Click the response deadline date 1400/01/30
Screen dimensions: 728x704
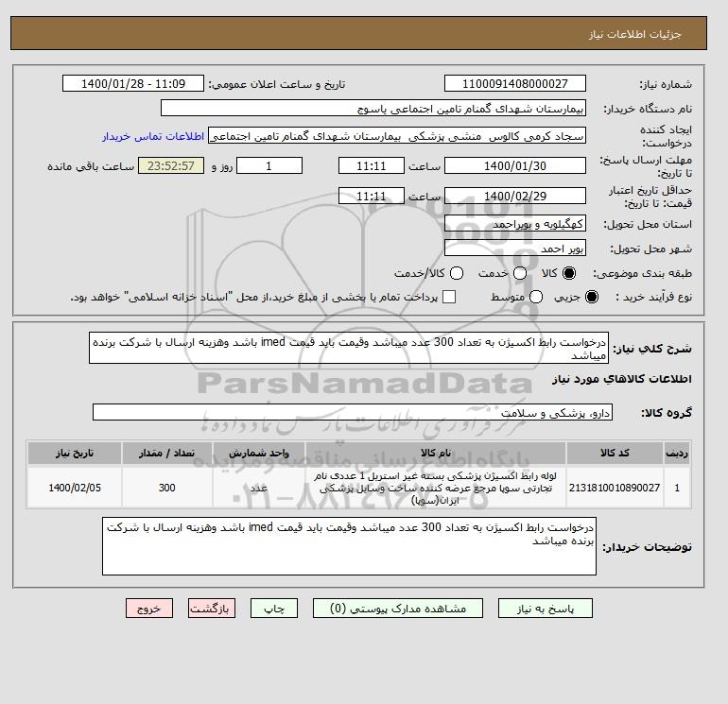(x=515, y=165)
